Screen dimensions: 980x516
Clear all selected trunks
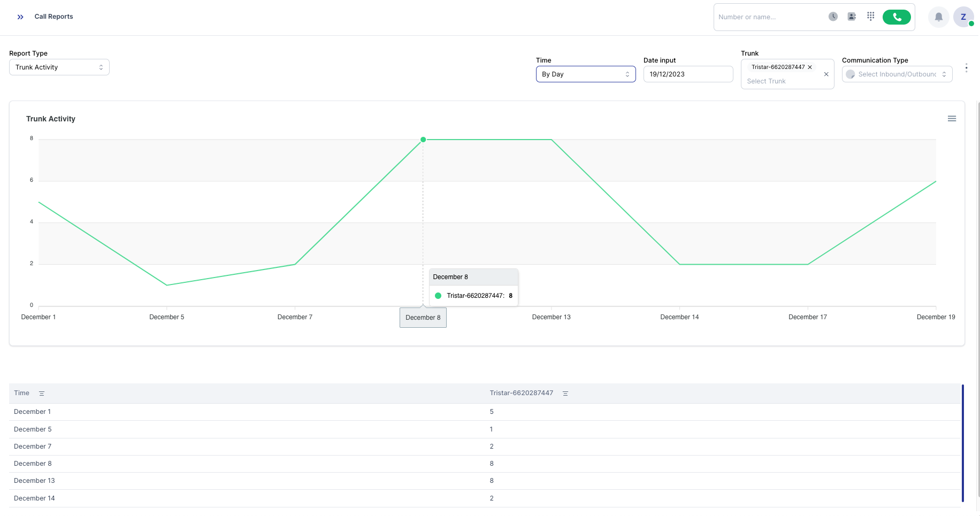tap(826, 74)
